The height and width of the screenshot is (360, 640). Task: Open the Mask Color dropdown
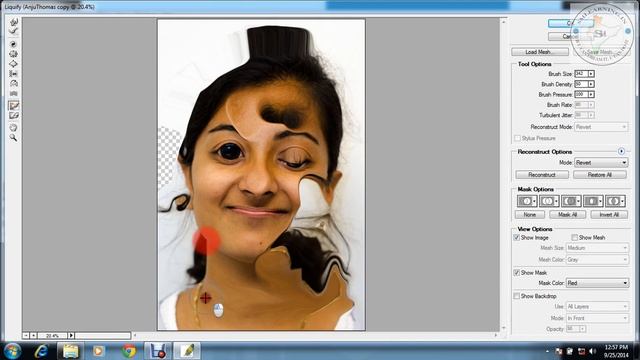[597, 283]
